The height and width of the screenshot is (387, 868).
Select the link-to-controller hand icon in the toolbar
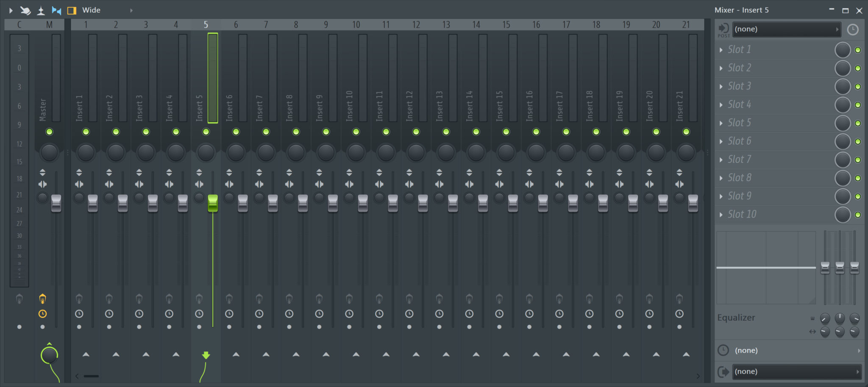(25, 10)
